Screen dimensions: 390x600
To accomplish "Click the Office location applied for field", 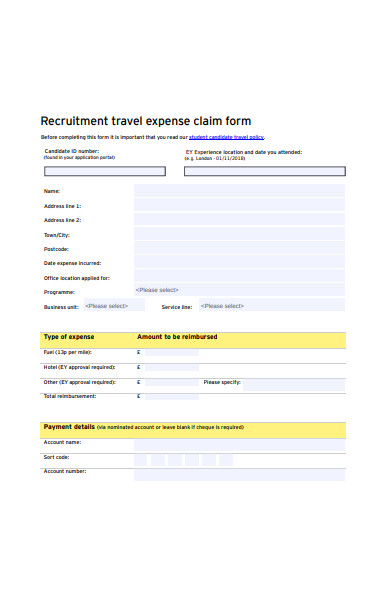I will point(239,276).
